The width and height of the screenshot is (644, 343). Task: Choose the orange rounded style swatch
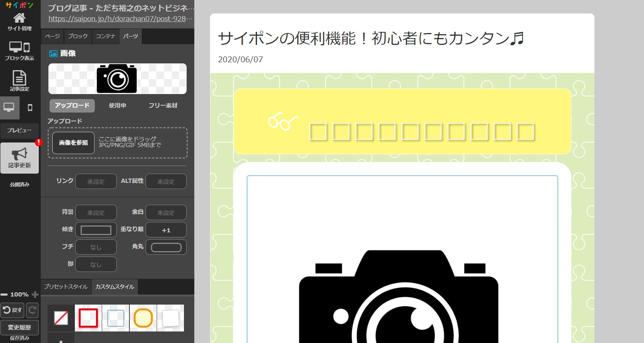pos(143,318)
